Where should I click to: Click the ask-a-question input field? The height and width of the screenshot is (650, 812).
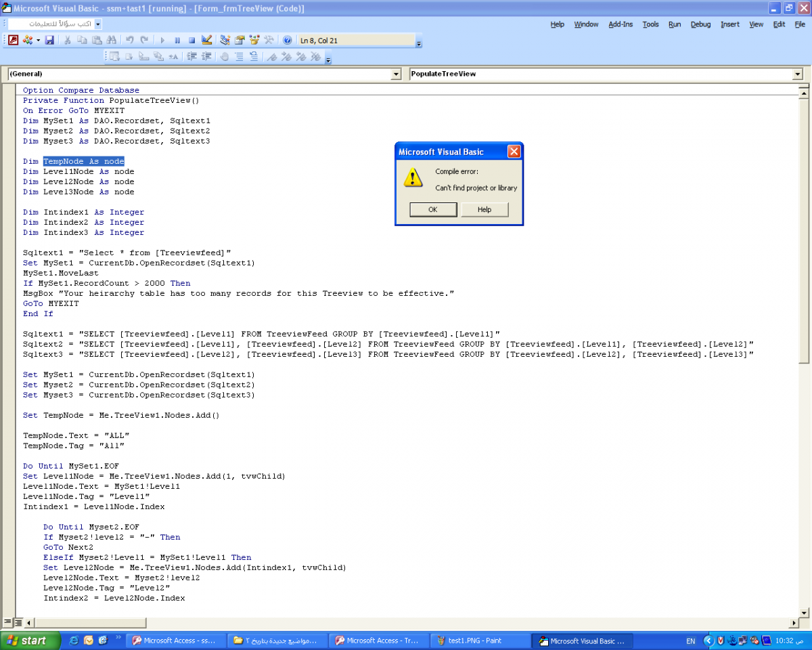tap(51, 24)
